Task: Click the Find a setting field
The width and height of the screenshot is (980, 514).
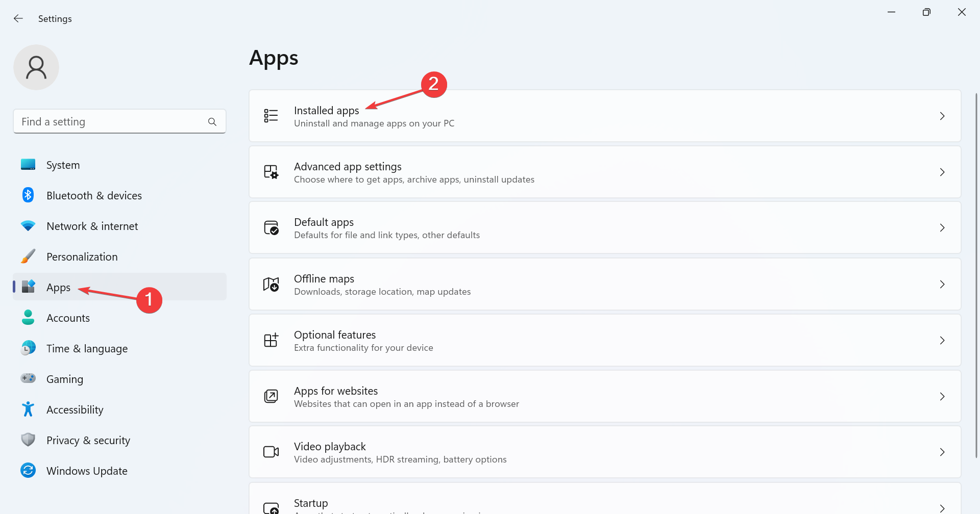Action: click(x=112, y=122)
